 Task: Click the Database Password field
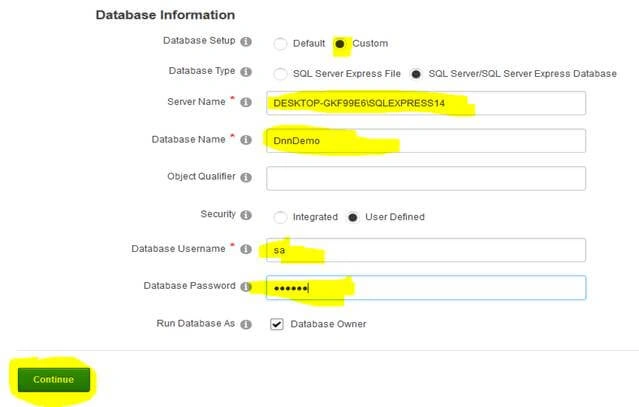[x=426, y=288]
